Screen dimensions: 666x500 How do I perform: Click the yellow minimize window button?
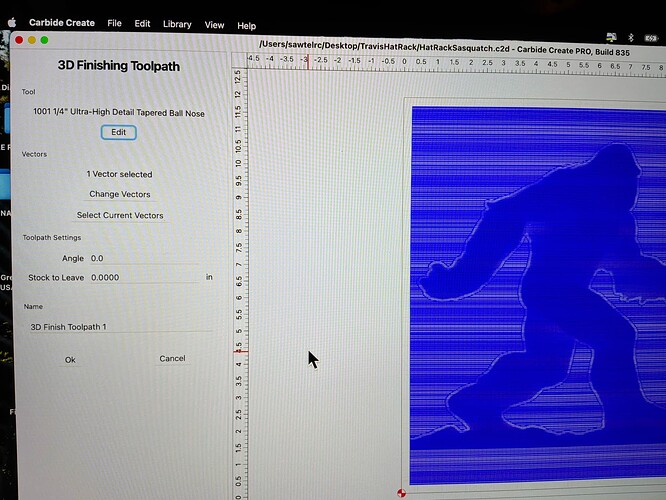tap(32, 40)
